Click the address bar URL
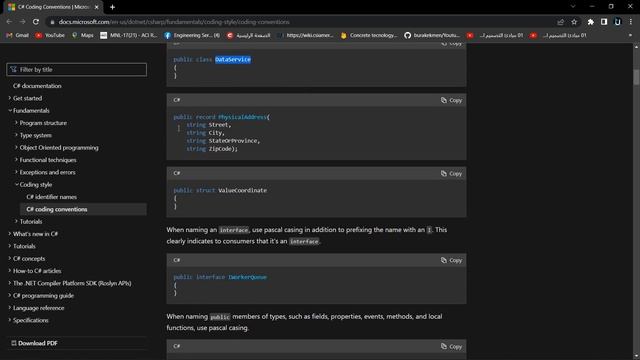The width and height of the screenshot is (640, 360). click(x=174, y=22)
